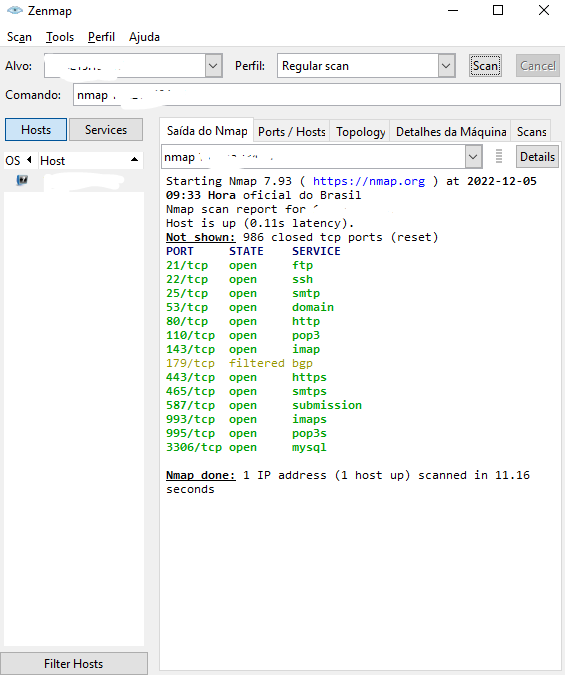Click the 465/tcp smtps output line

(x=246, y=391)
